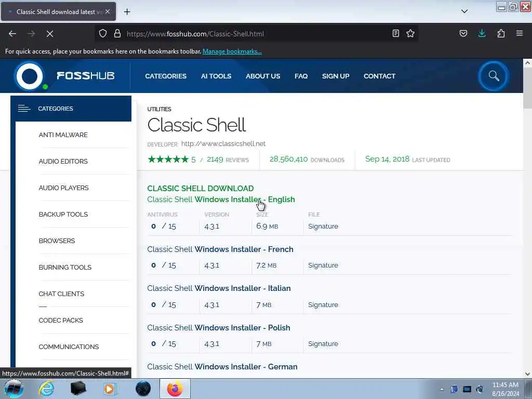This screenshot has height=399, width=532.
Task: Select Communications category
Action: (x=69, y=347)
